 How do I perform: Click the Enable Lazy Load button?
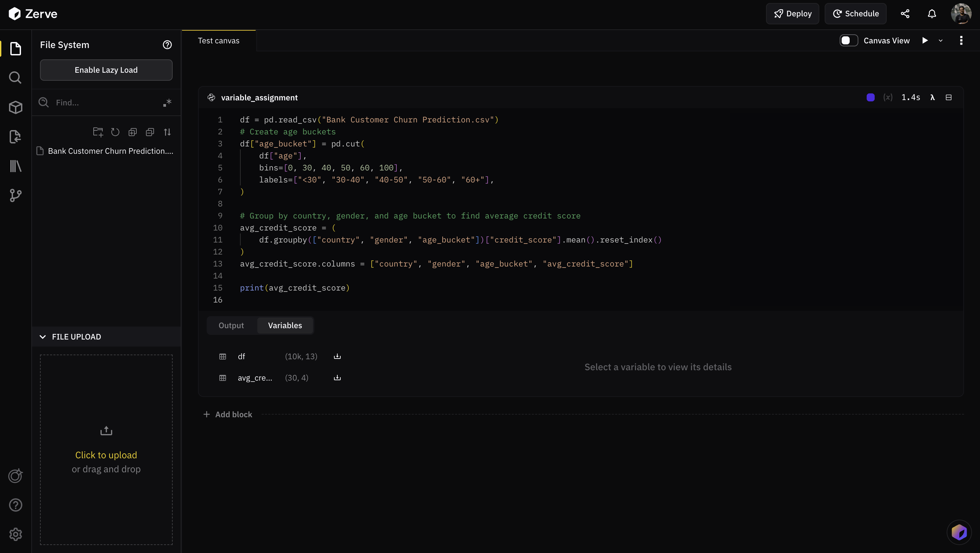pyautogui.click(x=106, y=70)
